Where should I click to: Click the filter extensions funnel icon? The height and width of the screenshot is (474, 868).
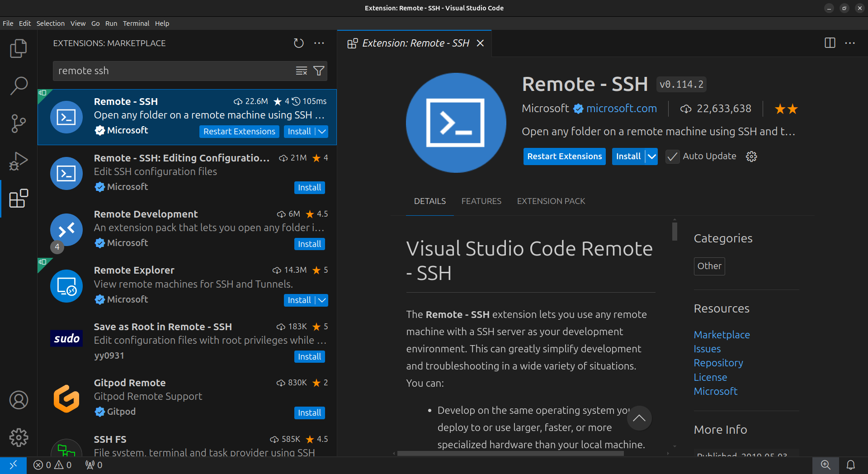click(x=319, y=71)
